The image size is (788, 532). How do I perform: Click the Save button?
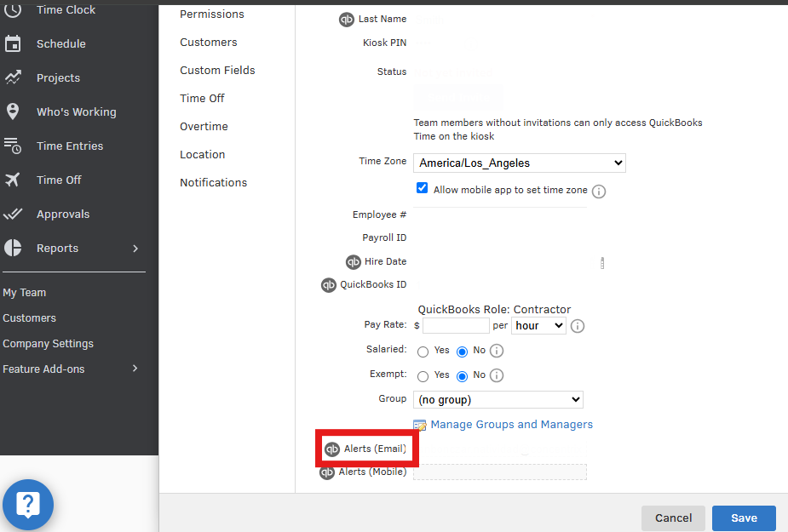[744, 518]
